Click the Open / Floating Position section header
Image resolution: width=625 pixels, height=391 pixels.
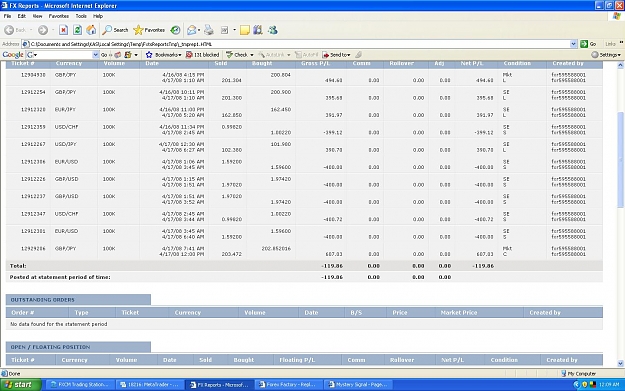[78, 347]
